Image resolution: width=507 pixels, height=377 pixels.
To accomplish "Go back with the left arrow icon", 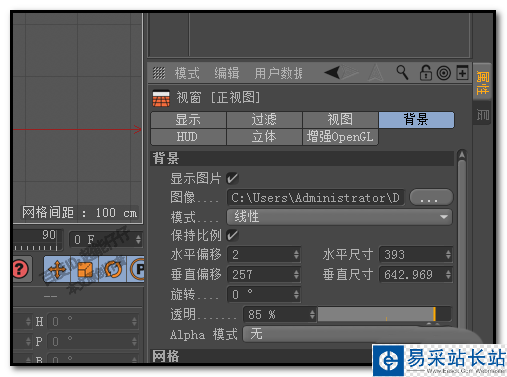I will 332,72.
